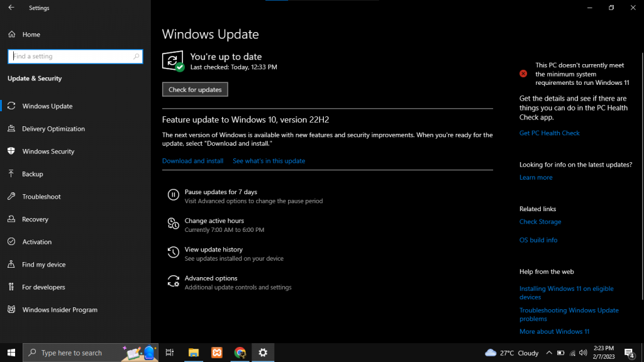Screen dimensions: 644x362
Task: Click the Pause updates pause icon
Action: 174,195
